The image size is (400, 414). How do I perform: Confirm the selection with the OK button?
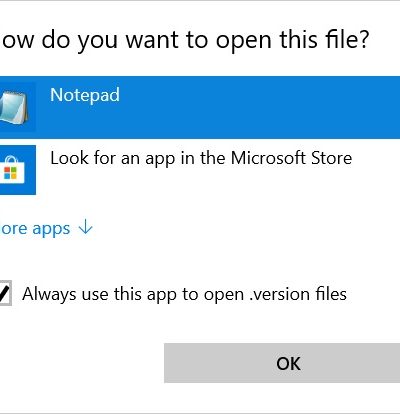282,363
